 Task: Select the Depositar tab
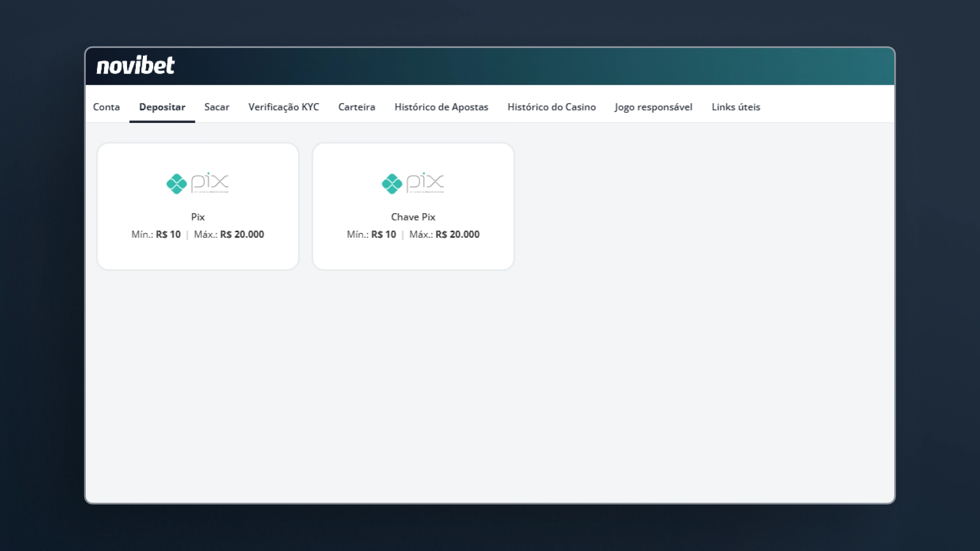click(162, 107)
